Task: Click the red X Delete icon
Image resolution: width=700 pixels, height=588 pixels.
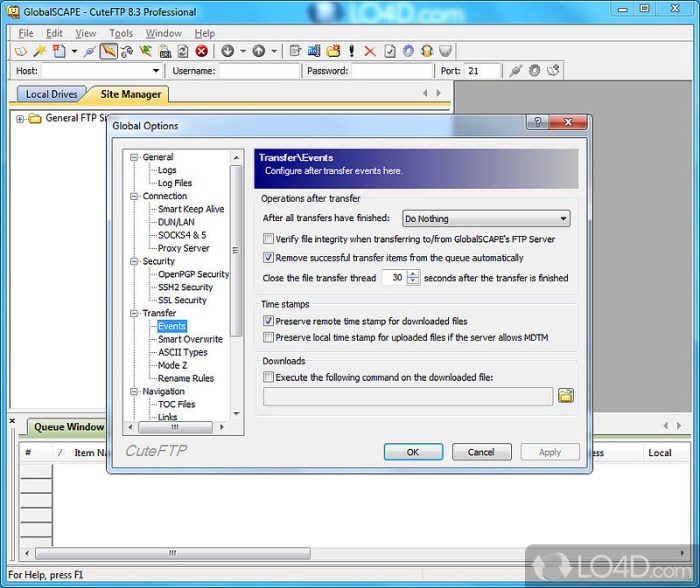Action: (370, 51)
